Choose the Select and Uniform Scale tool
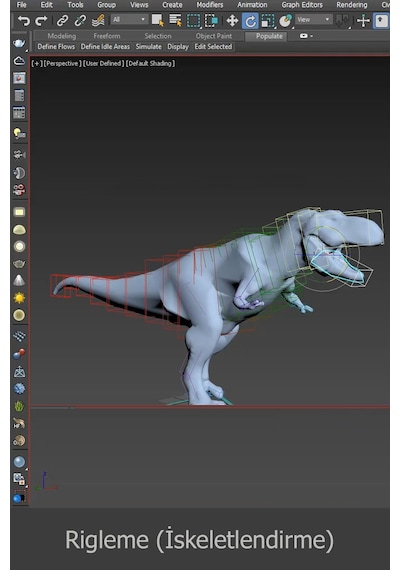Image resolution: width=400 pixels, height=570 pixels. pos(268,21)
